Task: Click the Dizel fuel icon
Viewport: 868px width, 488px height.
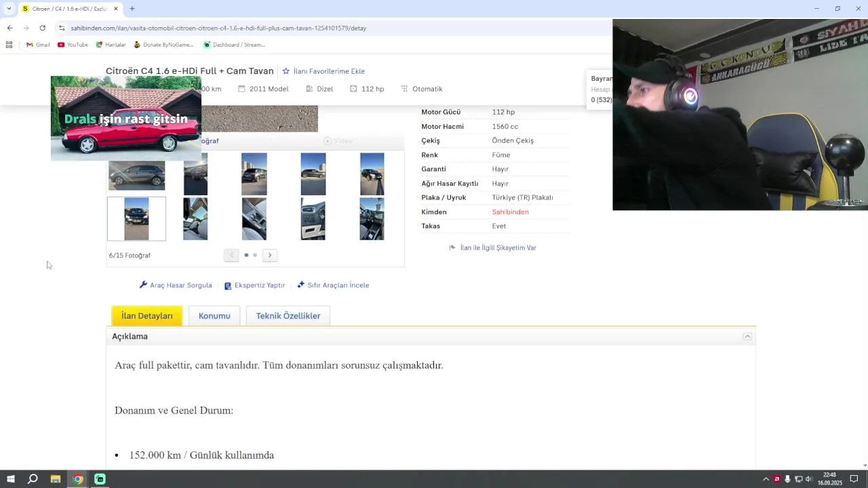Action: tap(309, 89)
